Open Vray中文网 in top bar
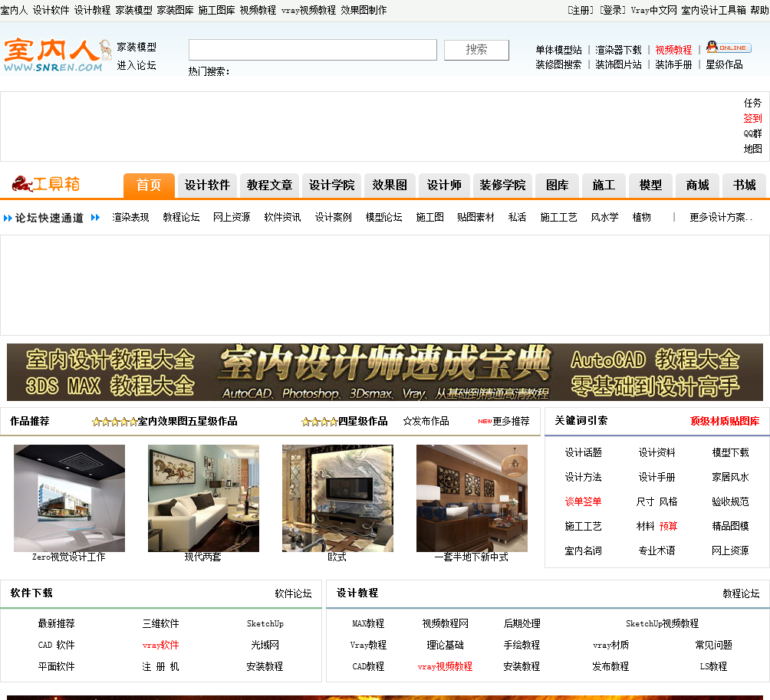The image size is (770, 700). tap(653, 10)
